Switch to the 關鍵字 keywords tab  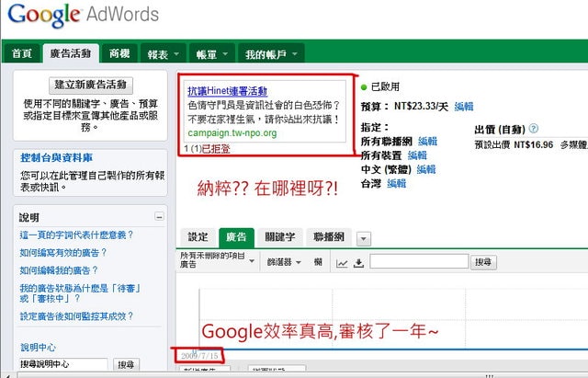(280, 237)
